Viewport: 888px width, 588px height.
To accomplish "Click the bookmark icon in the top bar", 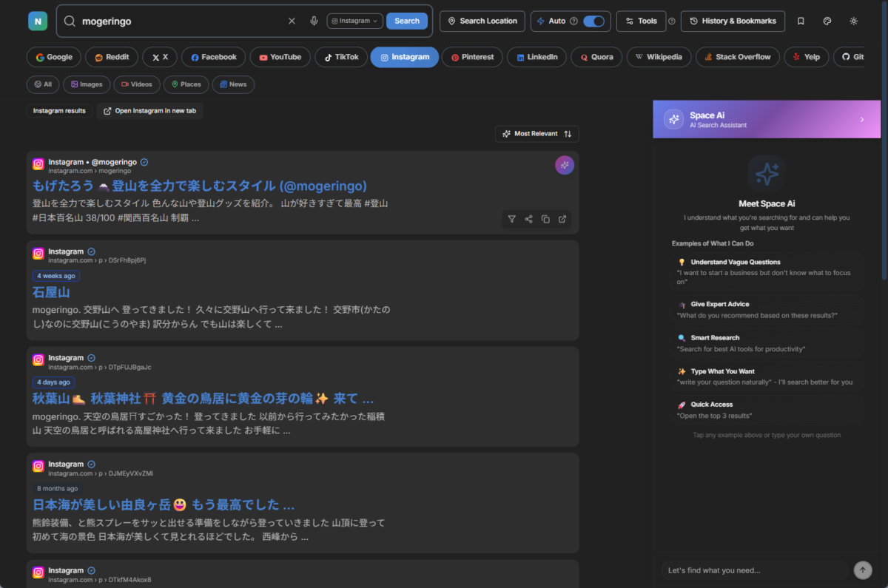I will (x=800, y=21).
